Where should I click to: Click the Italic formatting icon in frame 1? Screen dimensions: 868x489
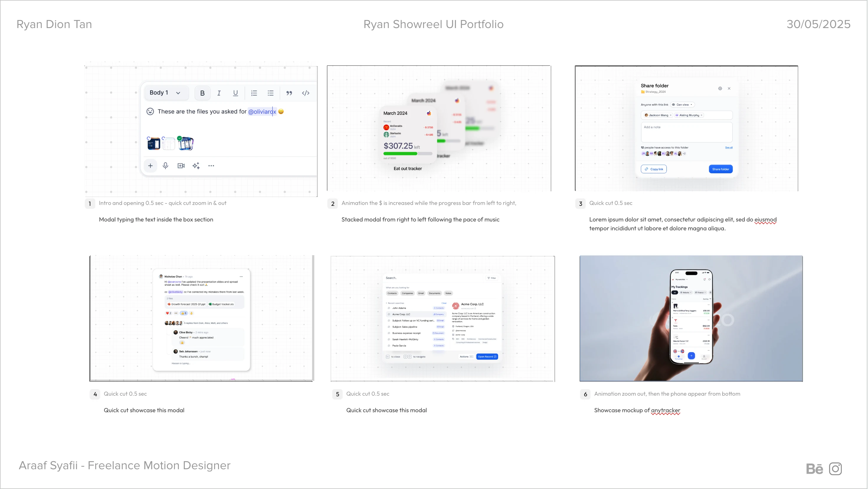click(x=219, y=93)
